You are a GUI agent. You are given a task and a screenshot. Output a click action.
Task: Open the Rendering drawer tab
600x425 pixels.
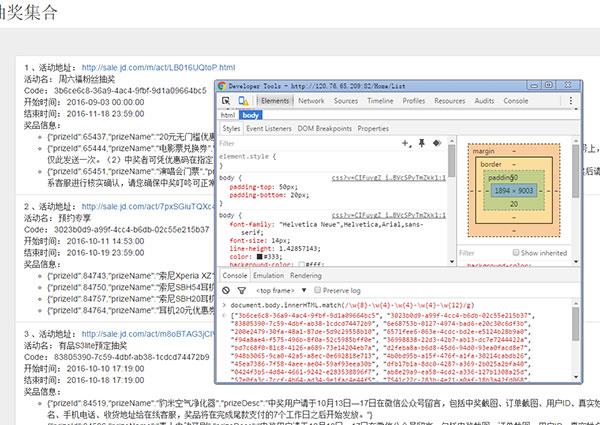pos(305,275)
